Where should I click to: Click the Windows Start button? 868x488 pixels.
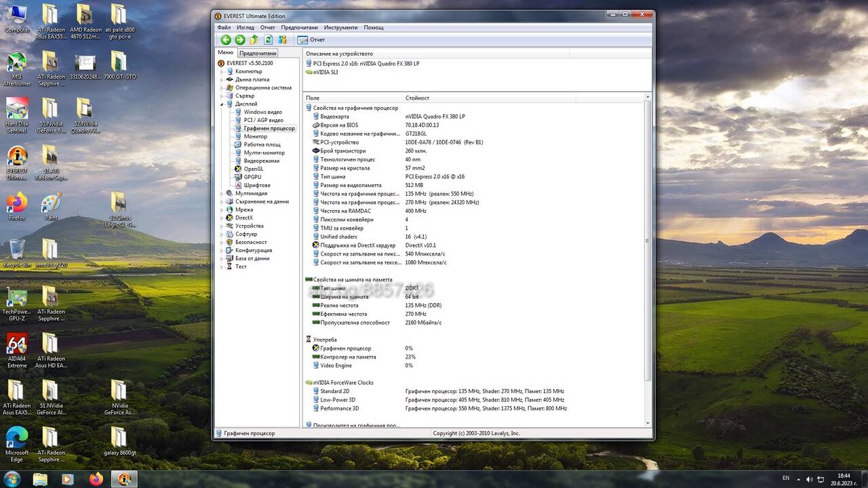[12, 479]
